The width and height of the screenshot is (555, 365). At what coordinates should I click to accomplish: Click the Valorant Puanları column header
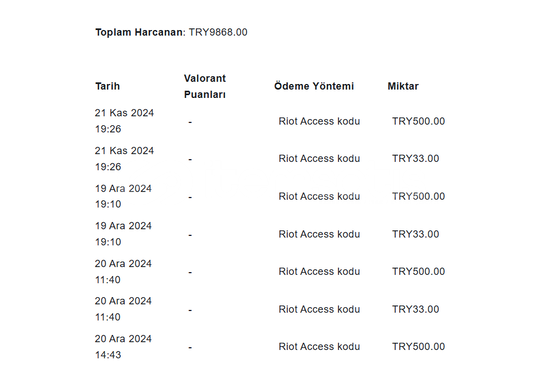coord(205,86)
